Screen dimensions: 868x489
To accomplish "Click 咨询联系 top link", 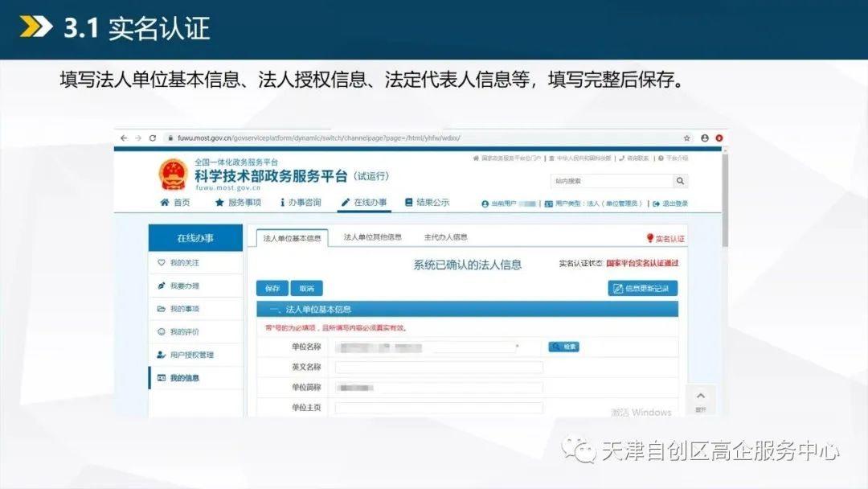I will click(x=634, y=158).
